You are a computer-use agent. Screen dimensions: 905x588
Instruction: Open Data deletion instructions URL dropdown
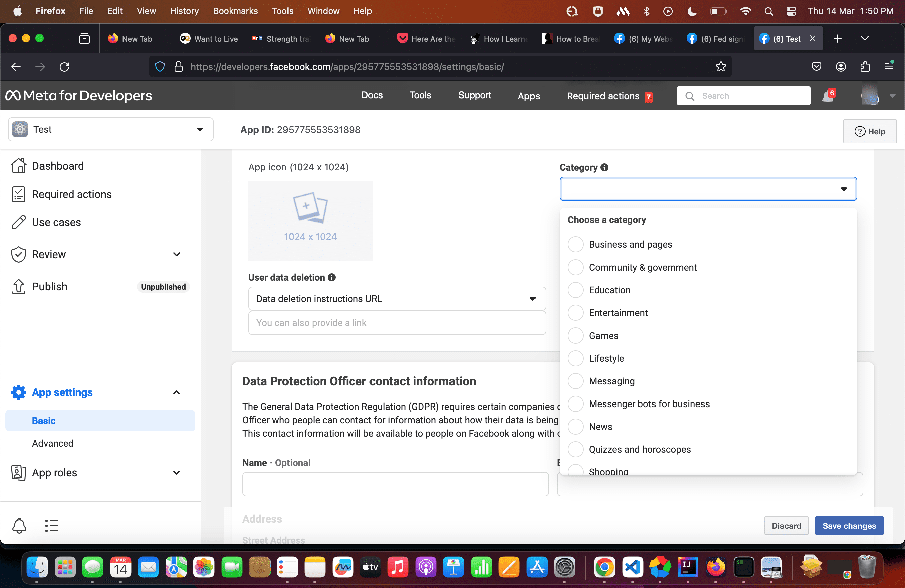coord(397,299)
